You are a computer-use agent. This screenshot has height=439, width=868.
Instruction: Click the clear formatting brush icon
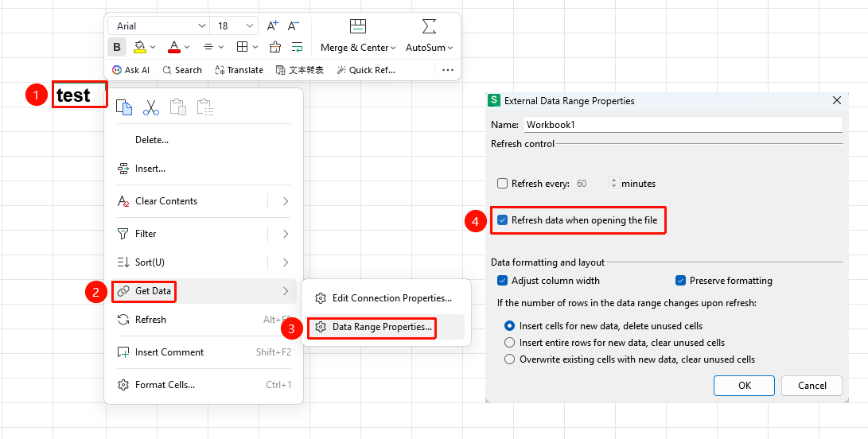click(275, 47)
